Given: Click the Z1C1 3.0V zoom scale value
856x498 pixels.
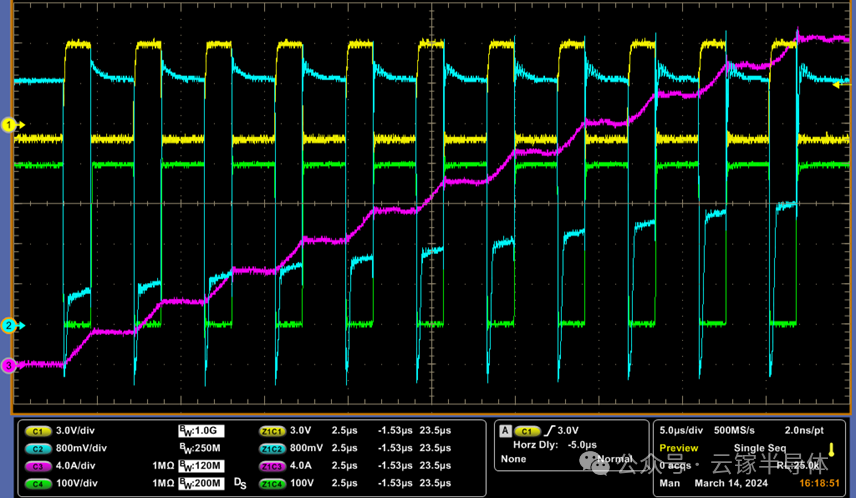Looking at the screenshot, I should coord(300,430).
